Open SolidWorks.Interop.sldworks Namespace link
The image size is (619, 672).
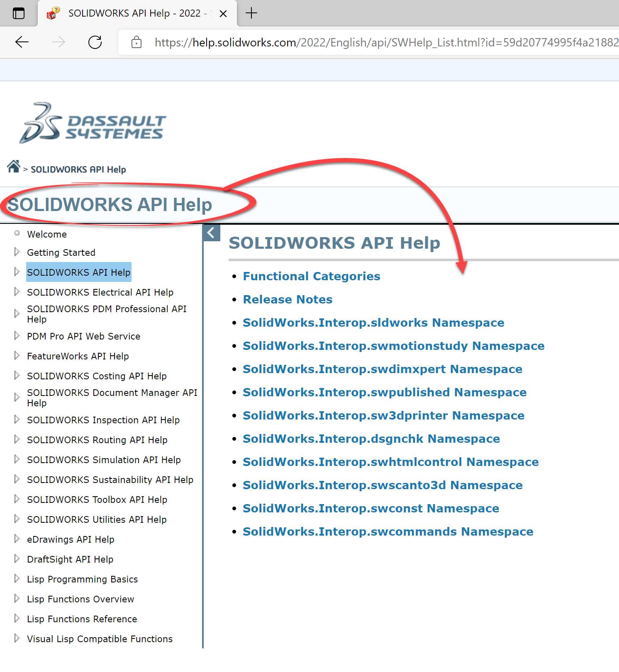(373, 323)
